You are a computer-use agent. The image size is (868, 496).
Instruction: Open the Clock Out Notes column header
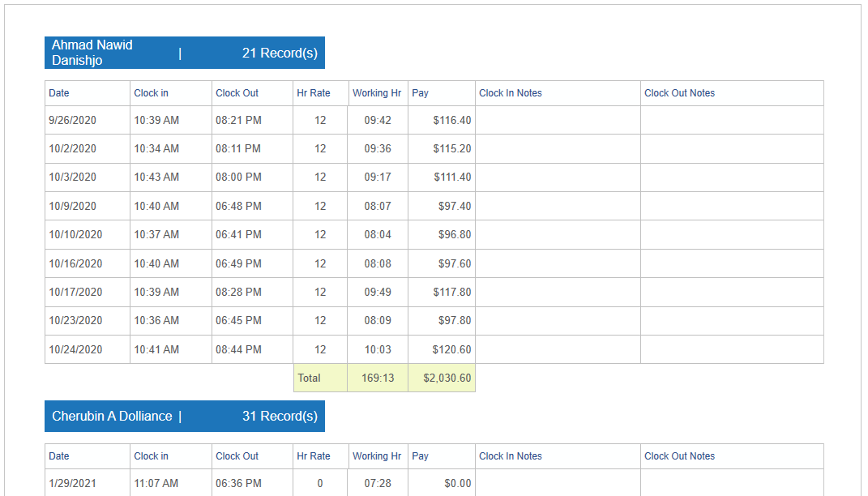click(x=678, y=92)
